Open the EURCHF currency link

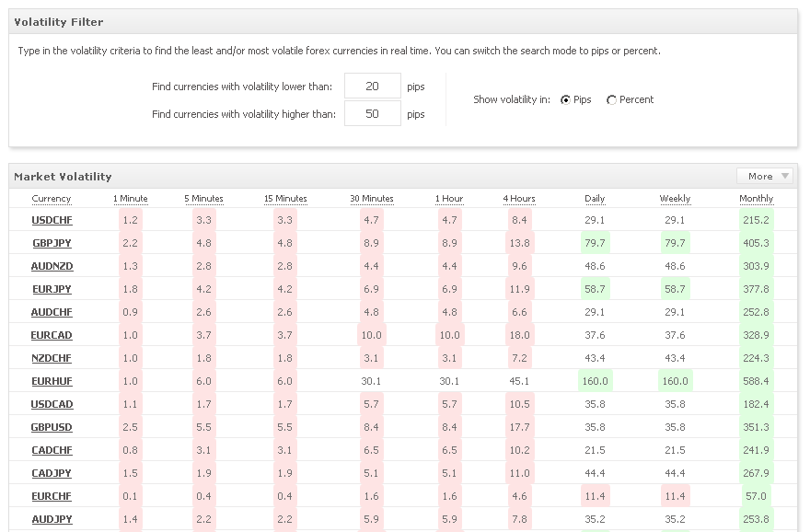coord(52,496)
